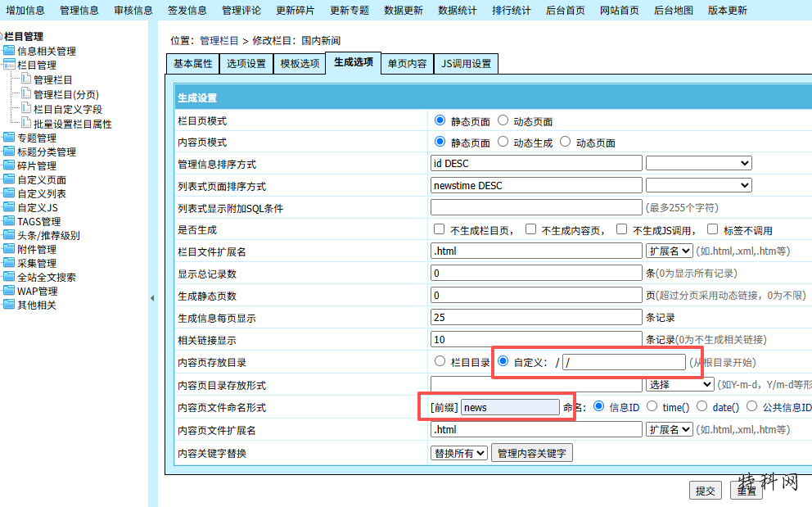The width and height of the screenshot is (812, 507).
Task: Click the 提交 button
Action: pos(706,491)
